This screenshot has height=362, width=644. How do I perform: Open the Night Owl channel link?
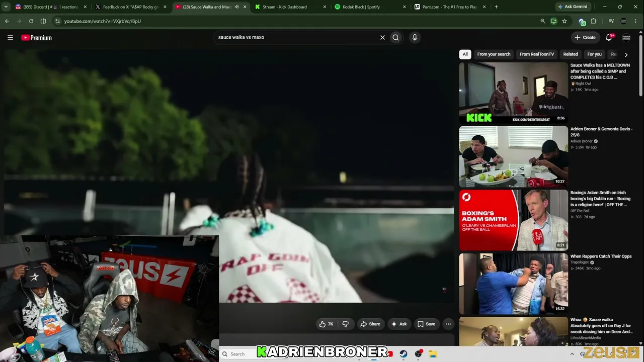583,83
